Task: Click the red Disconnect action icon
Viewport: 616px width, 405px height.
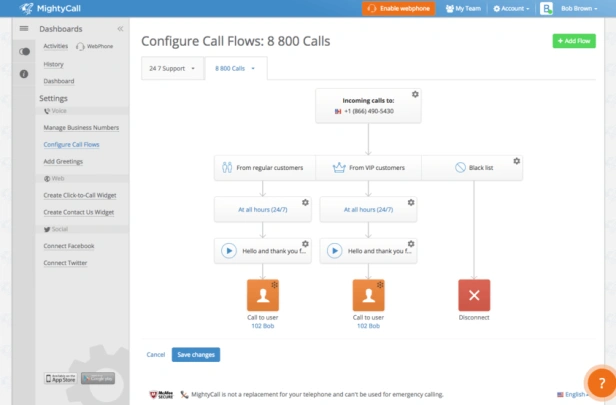Action: click(474, 296)
